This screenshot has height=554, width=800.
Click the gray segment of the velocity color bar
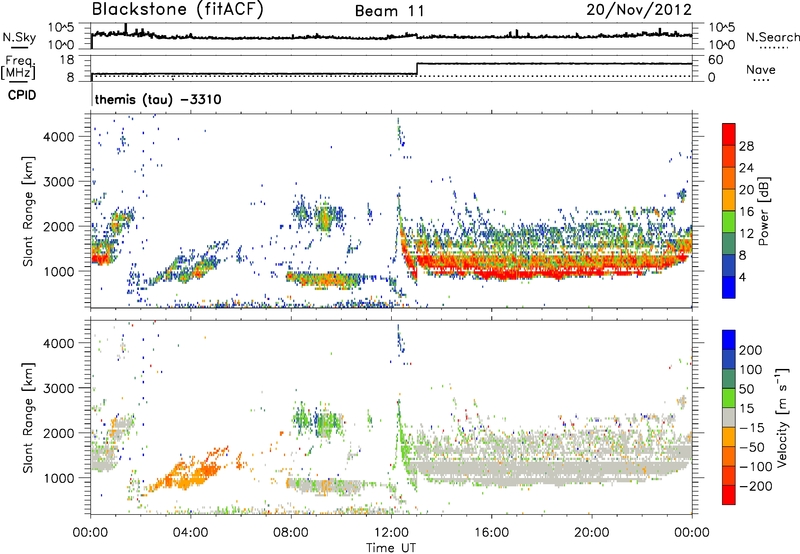tap(729, 417)
